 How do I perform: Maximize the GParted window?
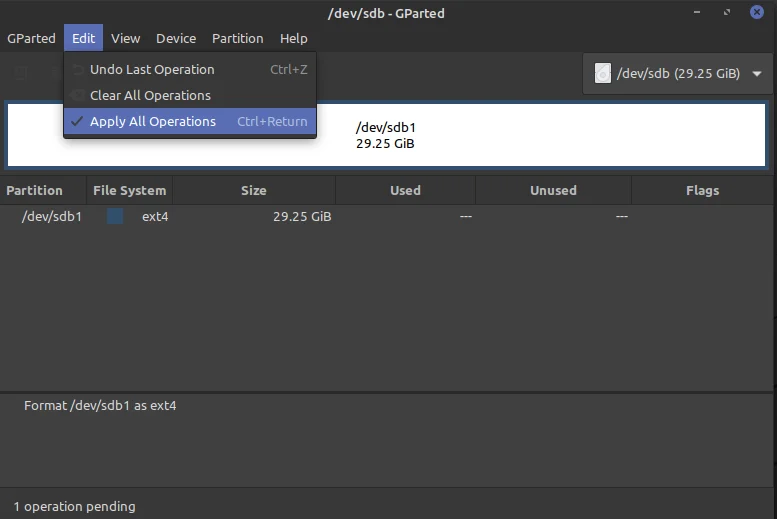tap(726, 12)
